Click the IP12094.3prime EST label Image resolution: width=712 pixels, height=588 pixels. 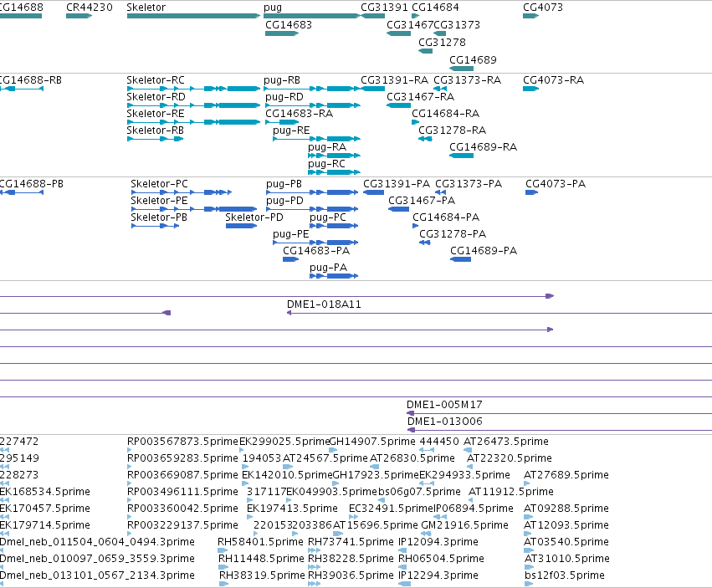[438, 542]
